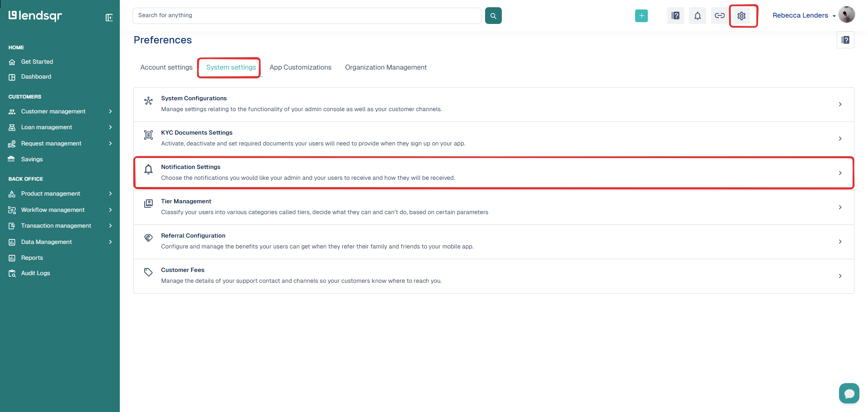Click the teal search magnifier button
This screenshot has width=868, height=412.
tap(493, 16)
